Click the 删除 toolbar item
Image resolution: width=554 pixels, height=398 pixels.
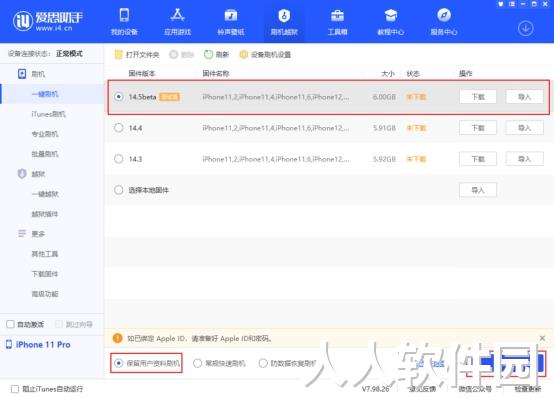click(182, 54)
